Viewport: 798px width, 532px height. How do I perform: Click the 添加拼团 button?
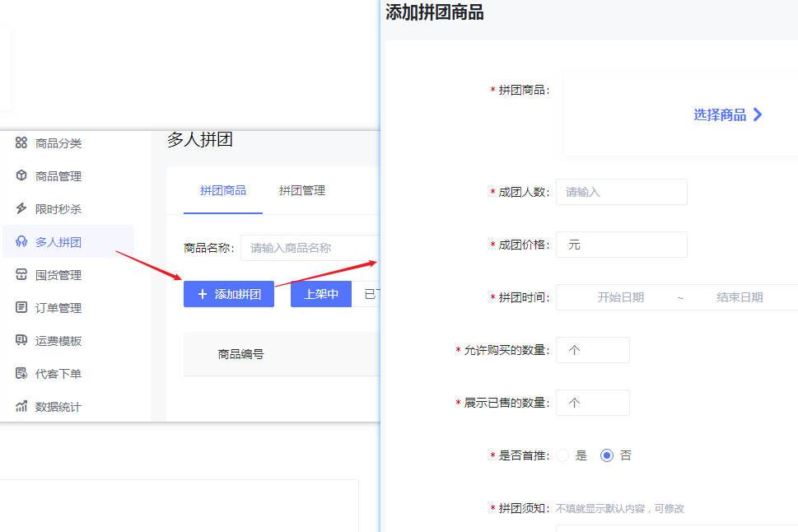coord(229,294)
